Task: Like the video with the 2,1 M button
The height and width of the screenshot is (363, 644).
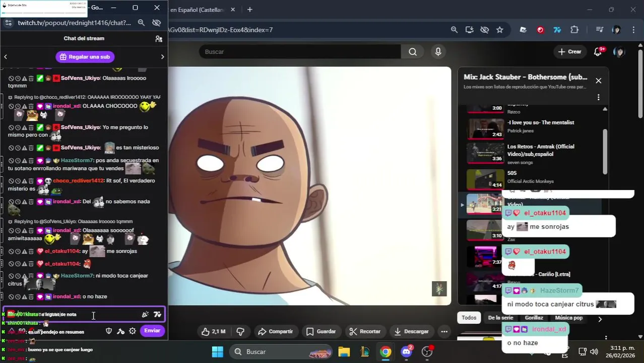Action: click(213, 332)
